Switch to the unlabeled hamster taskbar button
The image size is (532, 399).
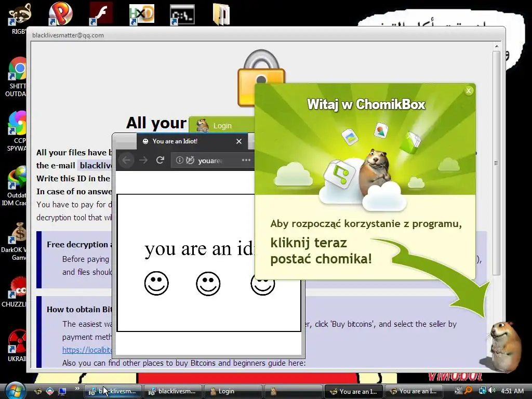tap(293, 391)
